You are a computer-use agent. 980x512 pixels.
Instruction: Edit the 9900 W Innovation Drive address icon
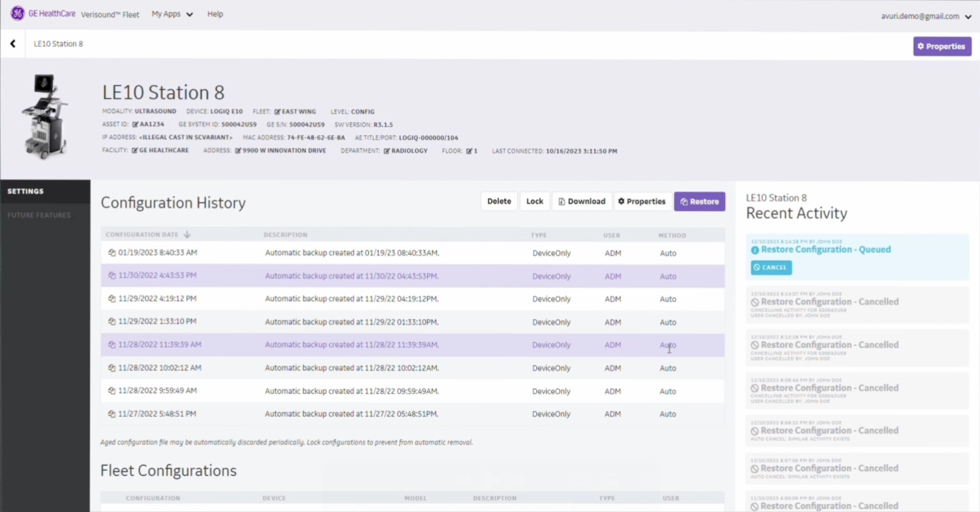238,150
